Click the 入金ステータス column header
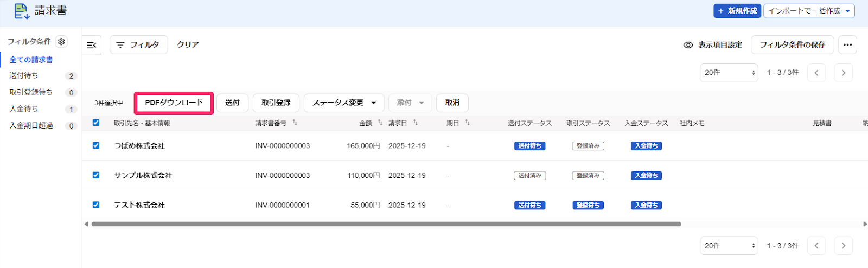 point(646,124)
